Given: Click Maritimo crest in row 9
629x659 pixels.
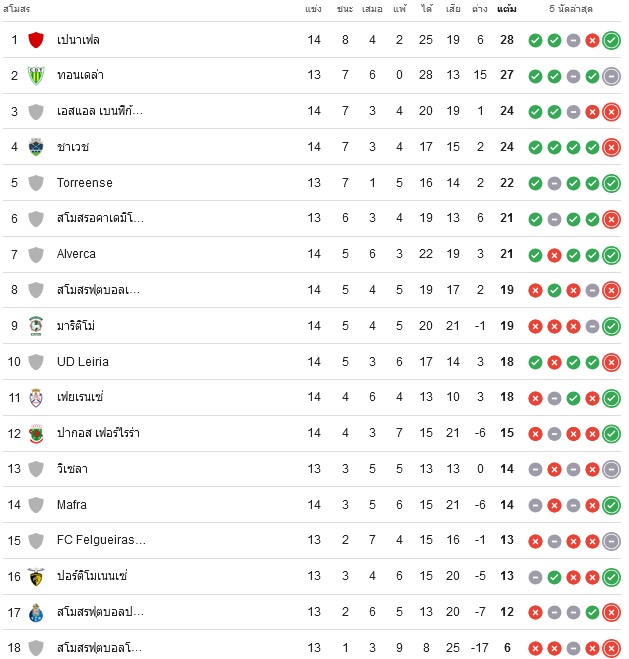Looking at the screenshot, I should pos(36,326).
